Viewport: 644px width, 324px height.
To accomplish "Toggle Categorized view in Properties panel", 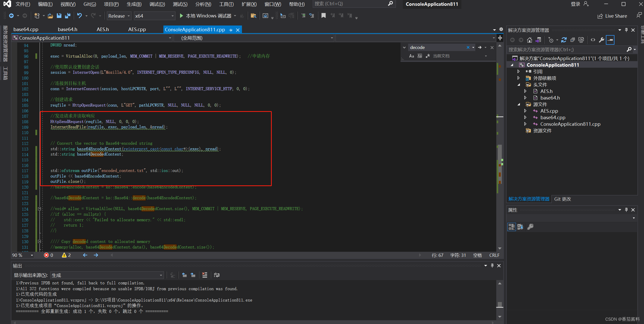I will [x=511, y=227].
